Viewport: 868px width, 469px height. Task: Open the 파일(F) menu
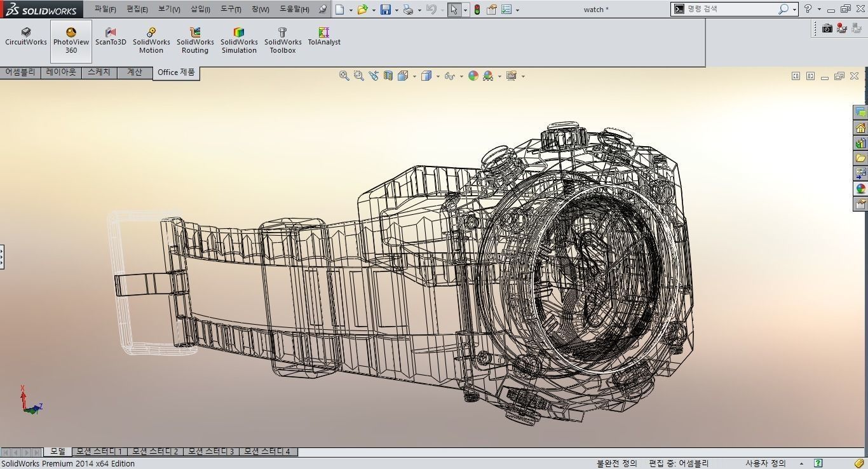(x=105, y=9)
